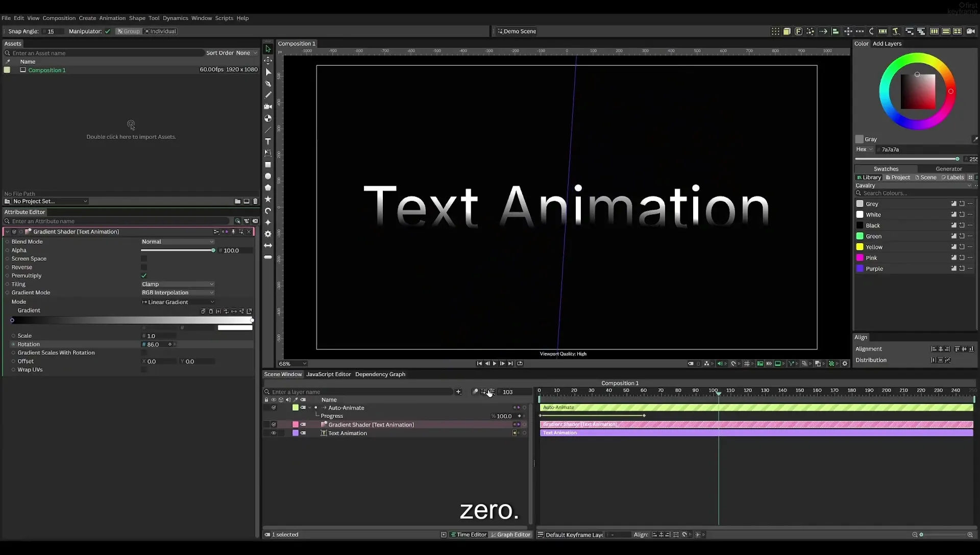Select the Pencil tool
The height and width of the screenshot is (555, 980).
pyautogui.click(x=268, y=95)
